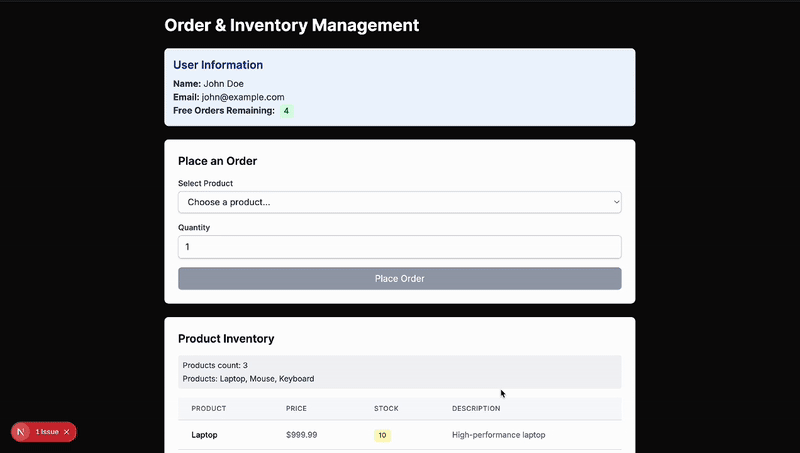Click the Free Orders Remaining badge
The height and width of the screenshot is (453, 800).
(286, 111)
